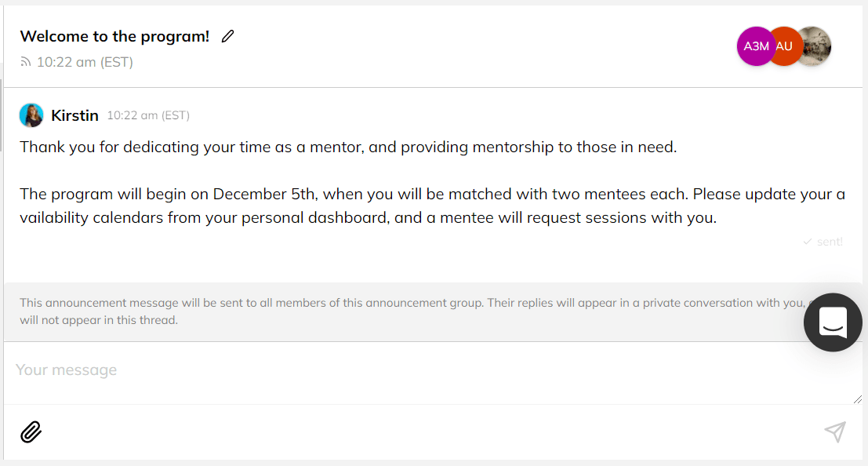Click the sender name Kirstin
868x466 pixels.
click(74, 115)
